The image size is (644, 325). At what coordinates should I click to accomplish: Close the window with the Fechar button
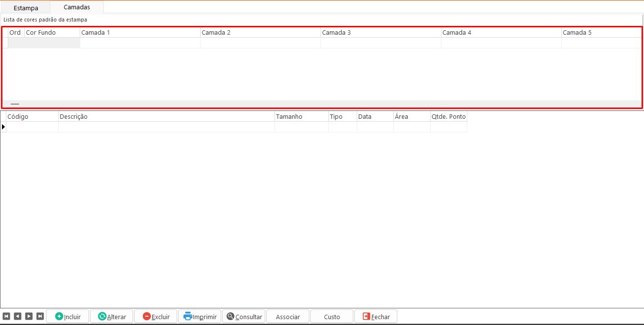click(376, 316)
